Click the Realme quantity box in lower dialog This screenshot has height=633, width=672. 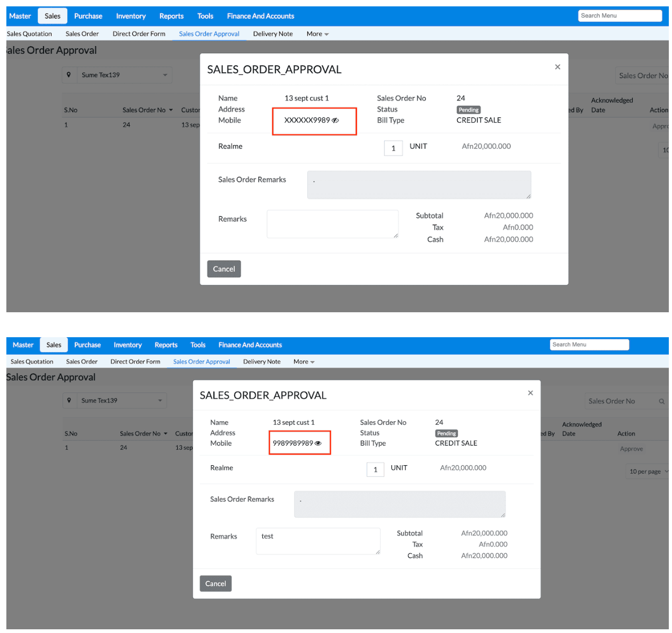[x=375, y=469]
